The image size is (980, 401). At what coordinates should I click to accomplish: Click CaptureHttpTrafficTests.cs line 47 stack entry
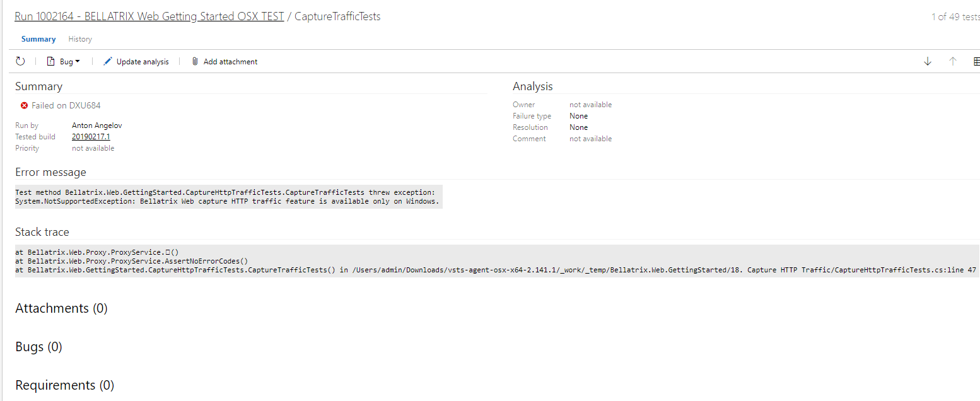496,270
